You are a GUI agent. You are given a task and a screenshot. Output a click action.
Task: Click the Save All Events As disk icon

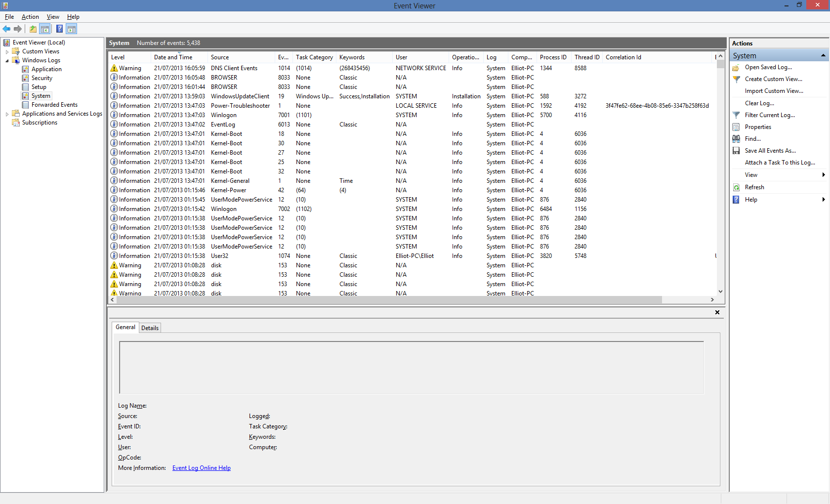coord(736,151)
